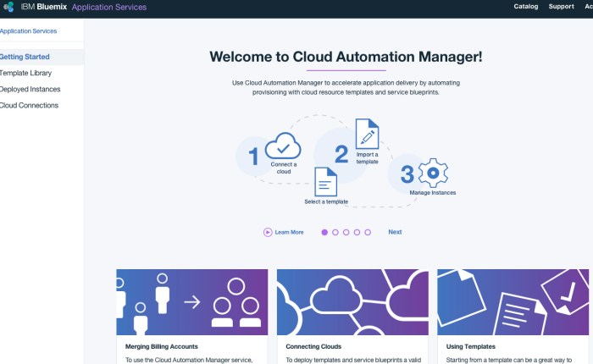Click the Select a template label
Screen dimensions: 593x364
(x=326, y=201)
